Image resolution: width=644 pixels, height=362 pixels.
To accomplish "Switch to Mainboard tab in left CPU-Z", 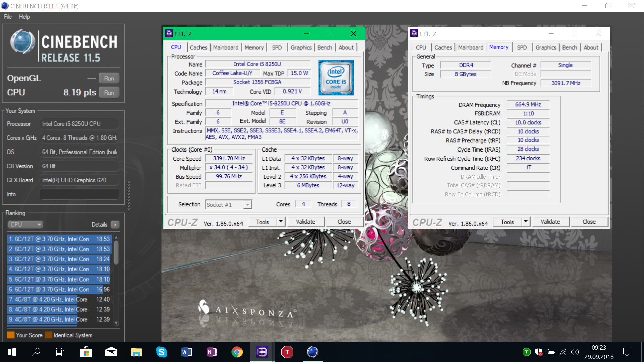I will click(x=226, y=48).
